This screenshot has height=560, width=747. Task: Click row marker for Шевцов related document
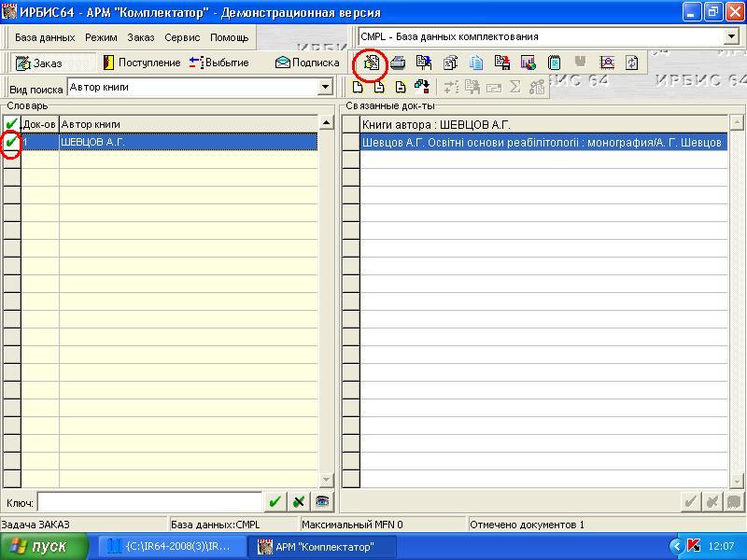coord(351,142)
